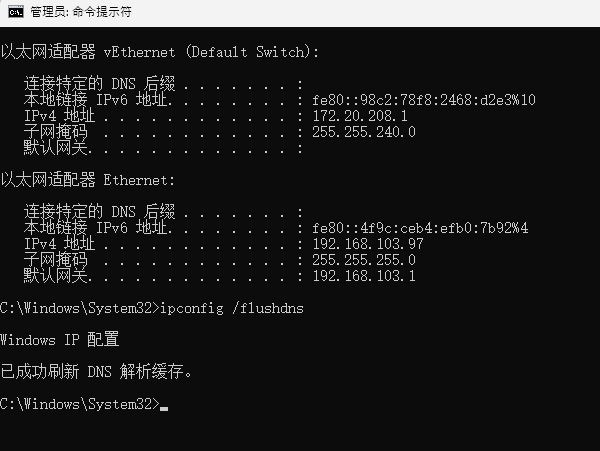This screenshot has height=451, width=600.
Task: Click the IPv4 地址 label under vEthernet adapter
Action: (60, 116)
